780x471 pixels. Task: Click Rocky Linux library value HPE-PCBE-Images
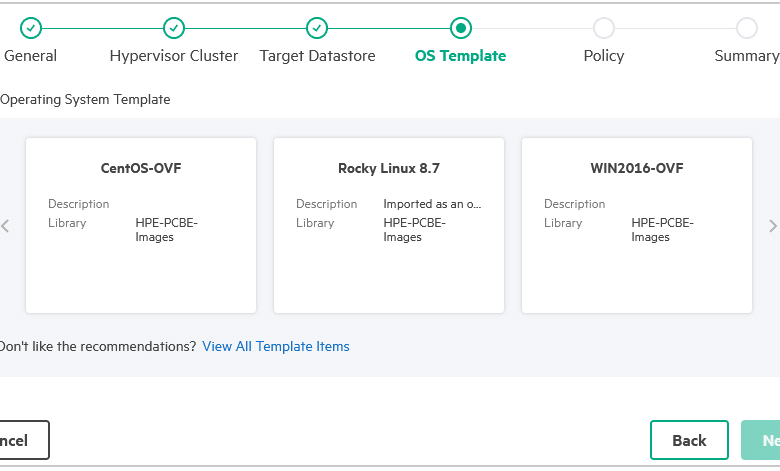coord(414,230)
